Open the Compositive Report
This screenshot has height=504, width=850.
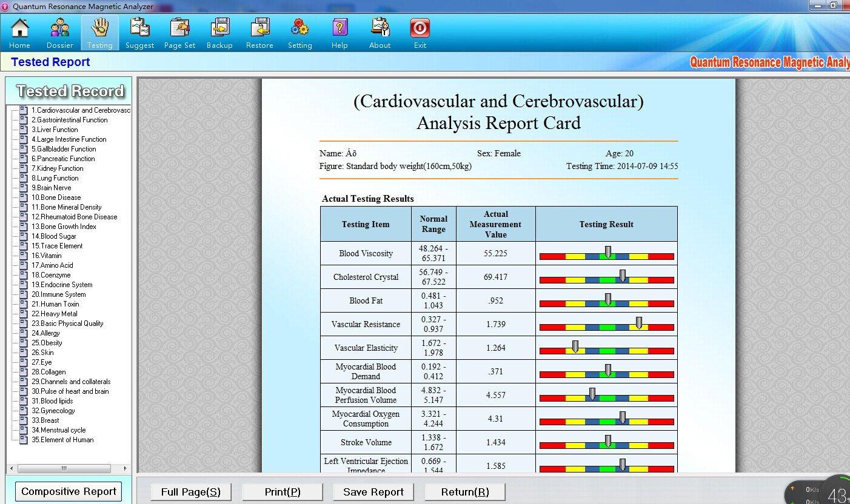(x=69, y=491)
